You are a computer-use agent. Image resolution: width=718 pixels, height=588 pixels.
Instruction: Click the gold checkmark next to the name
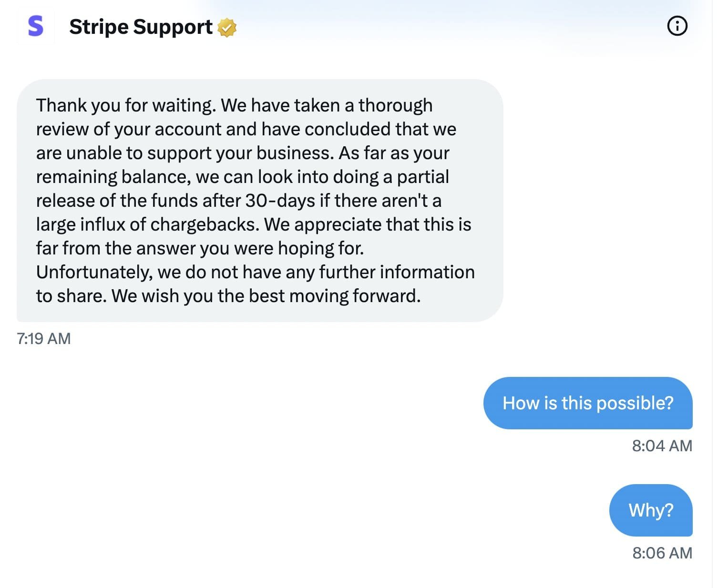click(x=226, y=28)
